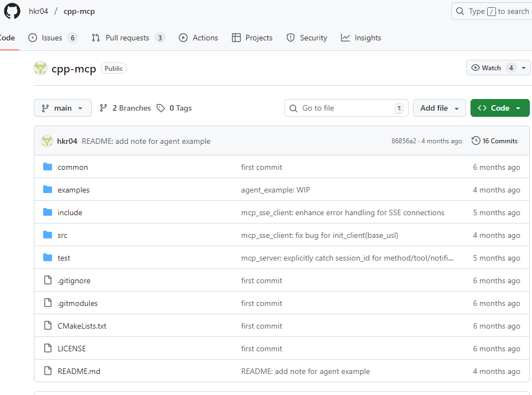Click the folder icon for include
Screen dimensions: 532x395
(x=48, y=212)
